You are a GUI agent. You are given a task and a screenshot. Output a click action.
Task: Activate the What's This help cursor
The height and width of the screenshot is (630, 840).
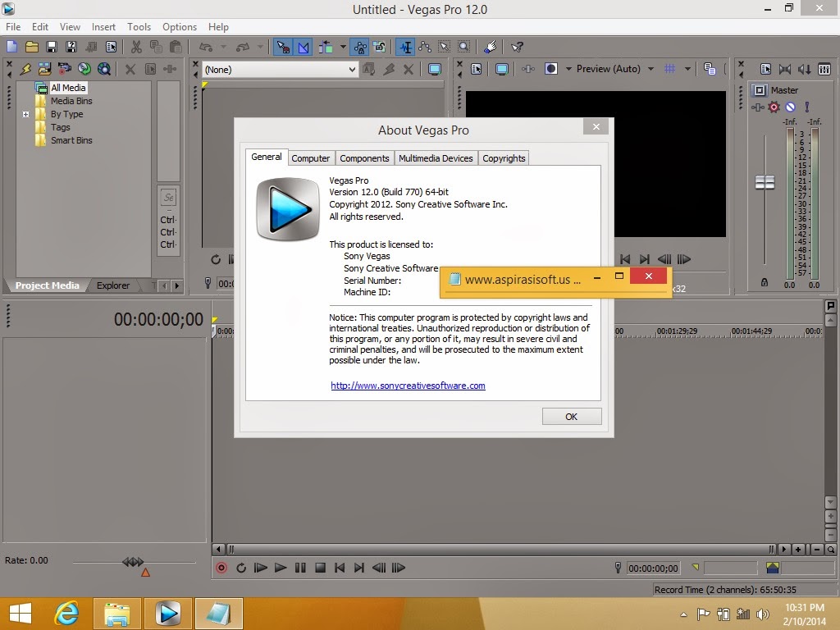pos(517,47)
